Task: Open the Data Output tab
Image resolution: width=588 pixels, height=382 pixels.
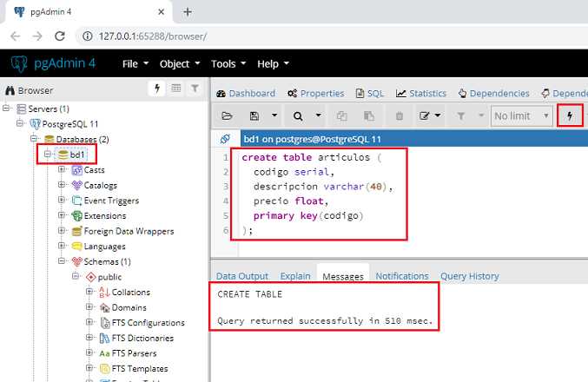Action: click(x=241, y=276)
